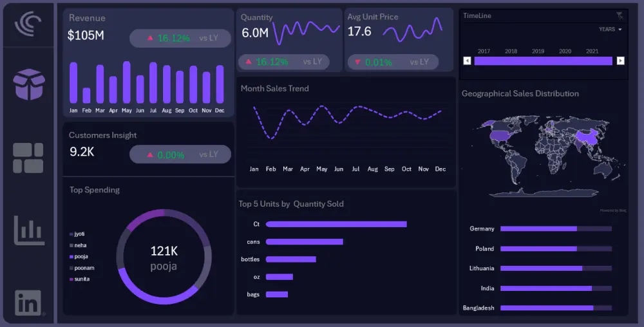Viewport: 644px width, 327px height.
Task: Click the India sales bar
Action: (x=546, y=288)
